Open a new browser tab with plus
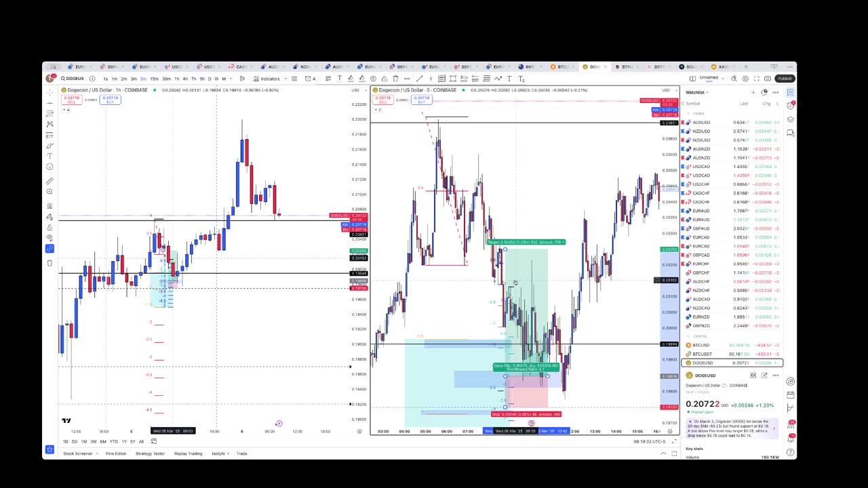Viewport: 868px width, 488px height. pos(746,66)
